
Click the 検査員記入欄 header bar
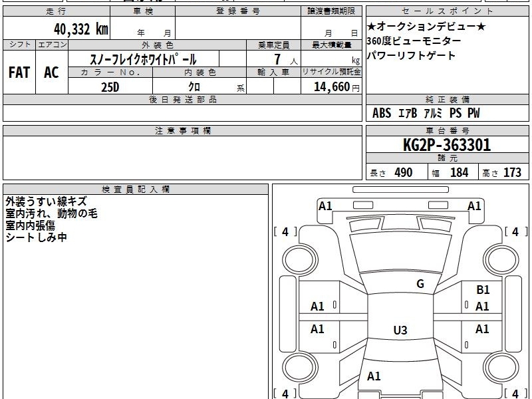coord(136,190)
